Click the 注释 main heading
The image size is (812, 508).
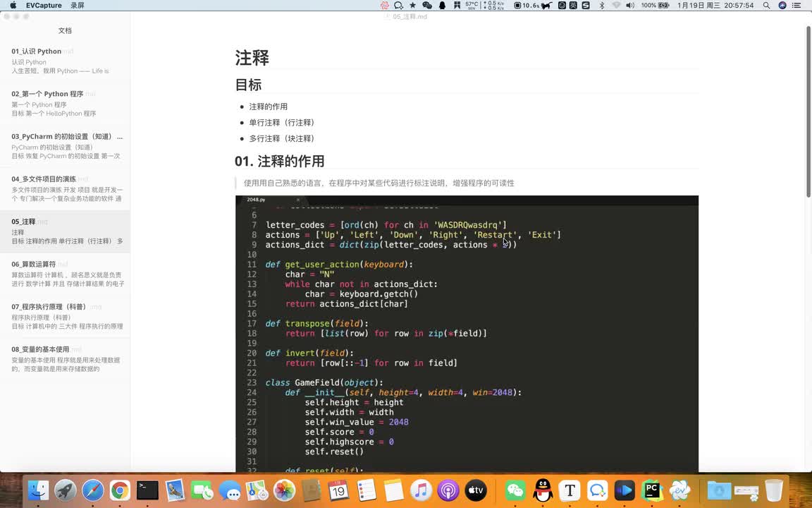pos(252,58)
